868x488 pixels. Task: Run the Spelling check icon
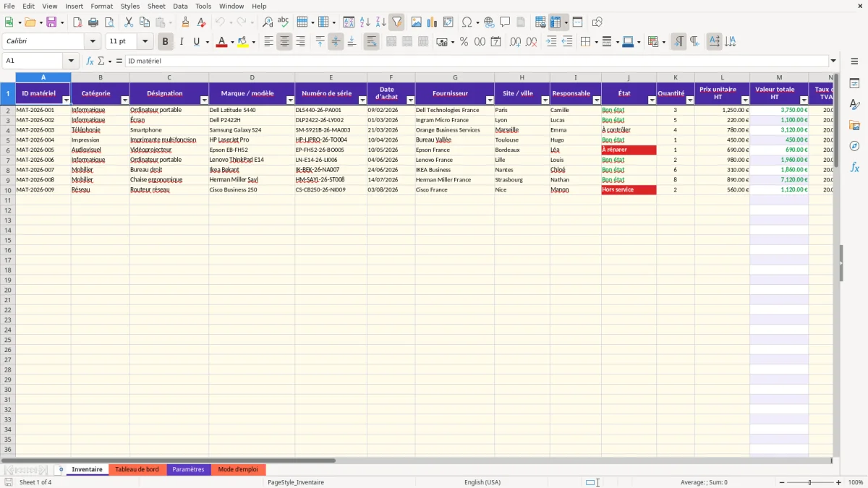[x=284, y=22]
